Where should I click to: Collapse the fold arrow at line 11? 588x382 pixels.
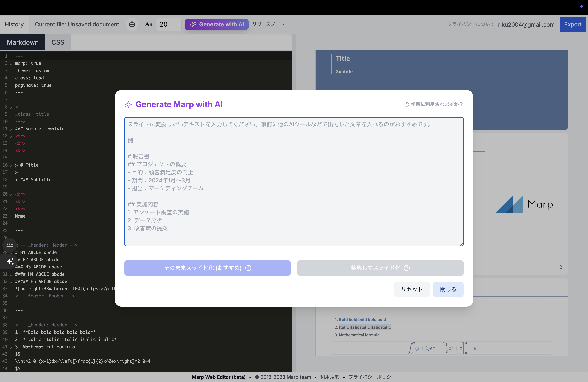click(x=11, y=129)
